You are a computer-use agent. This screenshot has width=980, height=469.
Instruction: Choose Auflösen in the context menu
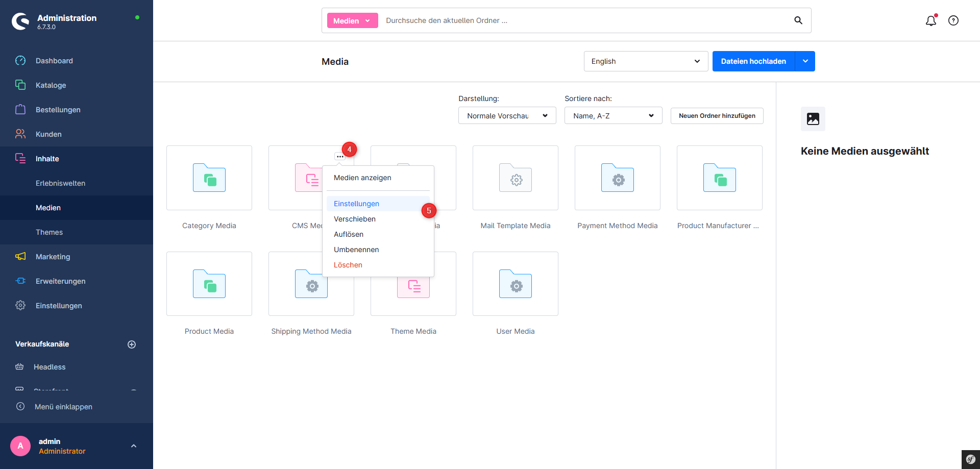378,234
